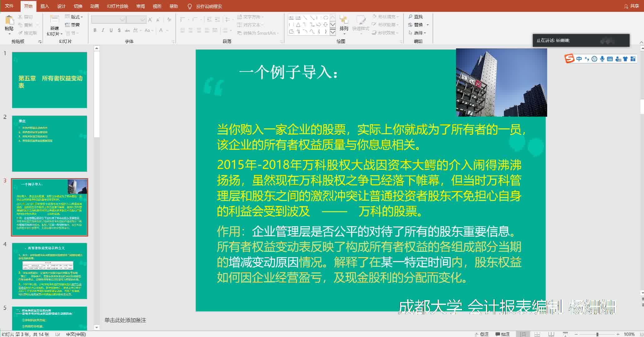
Task: Select the triangle shape in shapes gallery
Action: coord(298,25)
